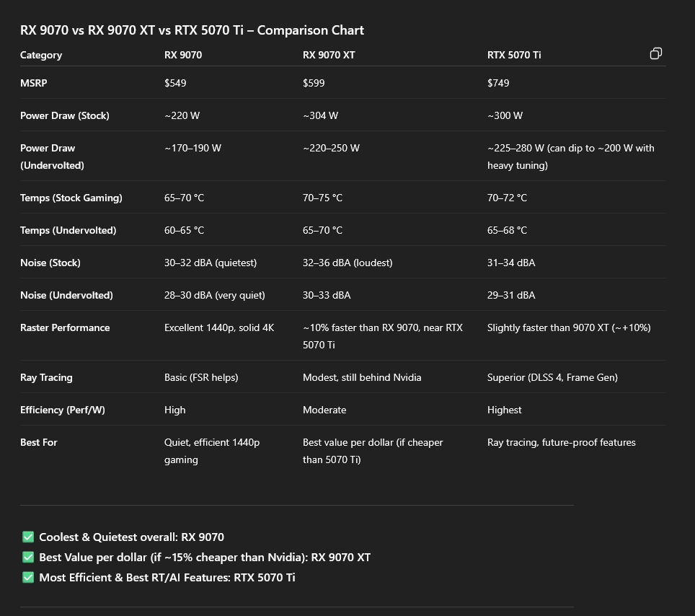Click green check beside Coolest & Quietest overall
The width and height of the screenshot is (695, 616).
[28, 537]
